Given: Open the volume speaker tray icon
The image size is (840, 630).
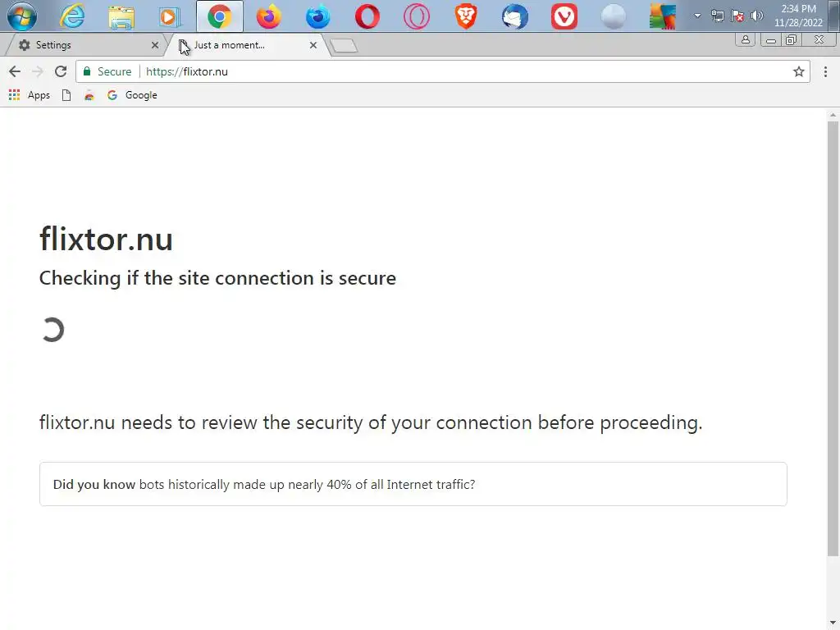Looking at the screenshot, I should pyautogui.click(x=757, y=16).
